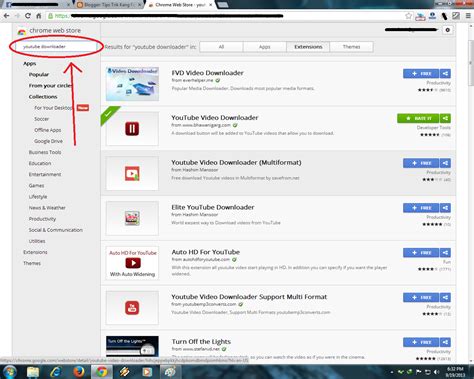Share YouTube Video Downloader via share icon

[x=445, y=118]
